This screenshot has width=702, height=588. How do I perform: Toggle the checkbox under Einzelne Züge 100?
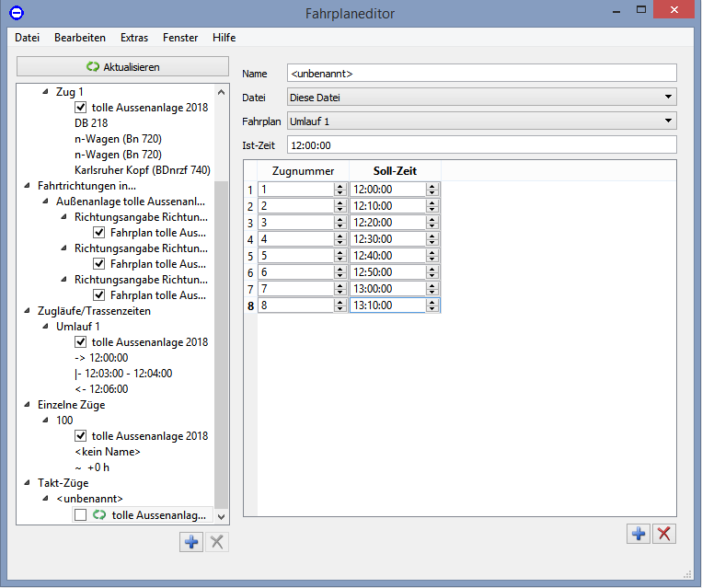point(81,436)
